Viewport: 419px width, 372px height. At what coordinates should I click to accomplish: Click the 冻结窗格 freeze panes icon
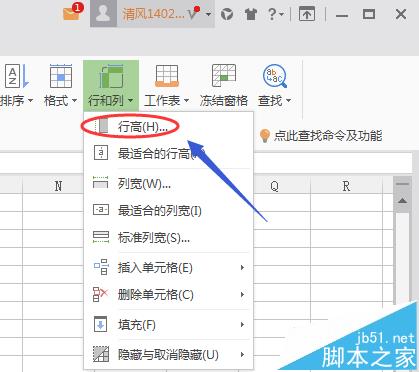[224, 76]
